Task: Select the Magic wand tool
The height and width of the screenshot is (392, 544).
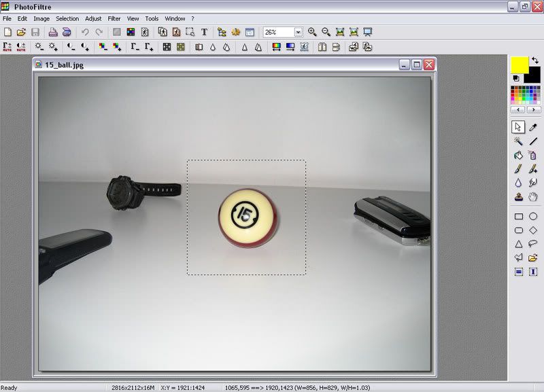Action: [x=518, y=141]
